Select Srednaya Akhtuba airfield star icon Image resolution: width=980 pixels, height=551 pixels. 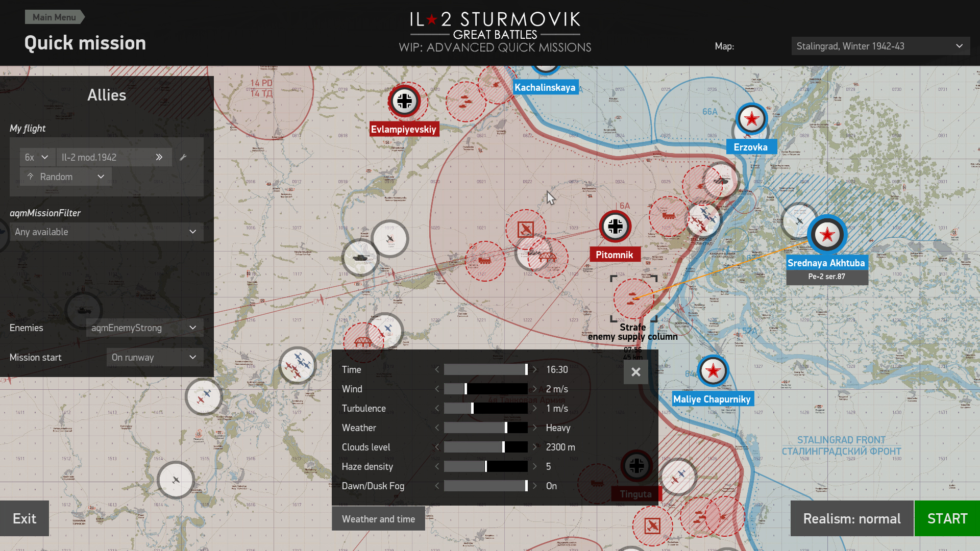coord(827,235)
